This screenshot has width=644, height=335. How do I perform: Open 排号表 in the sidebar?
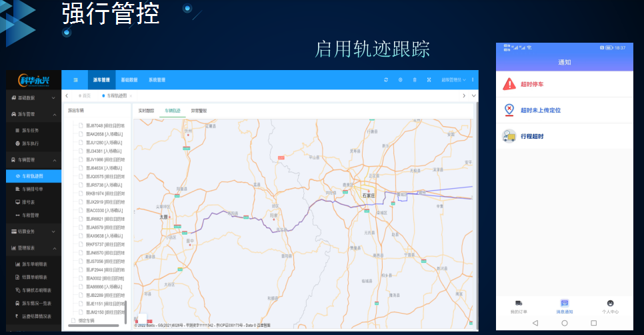tap(34, 202)
